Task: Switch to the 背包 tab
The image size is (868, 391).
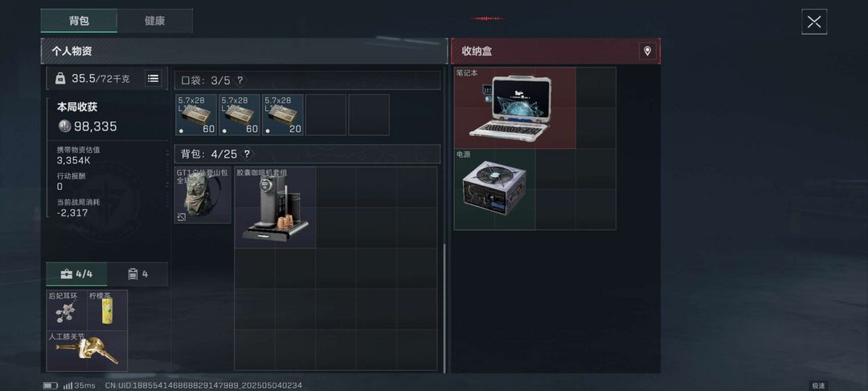Action: coord(79,21)
